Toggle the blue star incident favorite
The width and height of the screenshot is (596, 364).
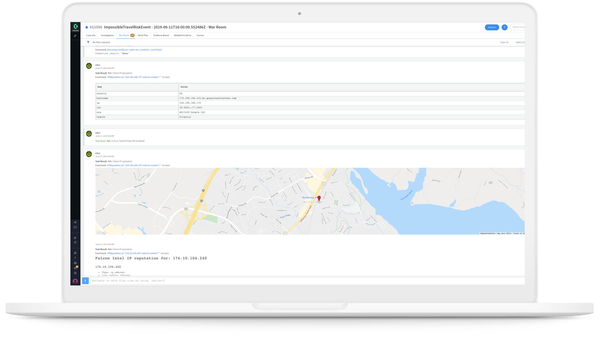[x=87, y=27]
